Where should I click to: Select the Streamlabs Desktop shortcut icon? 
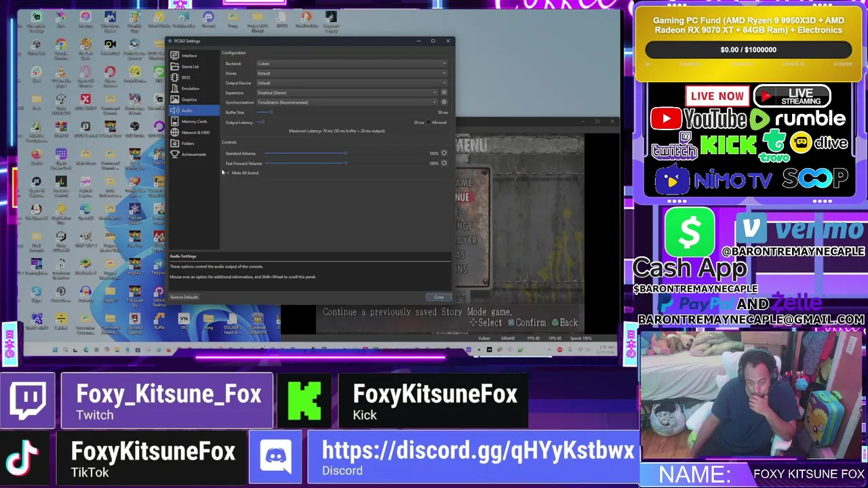click(x=36, y=20)
